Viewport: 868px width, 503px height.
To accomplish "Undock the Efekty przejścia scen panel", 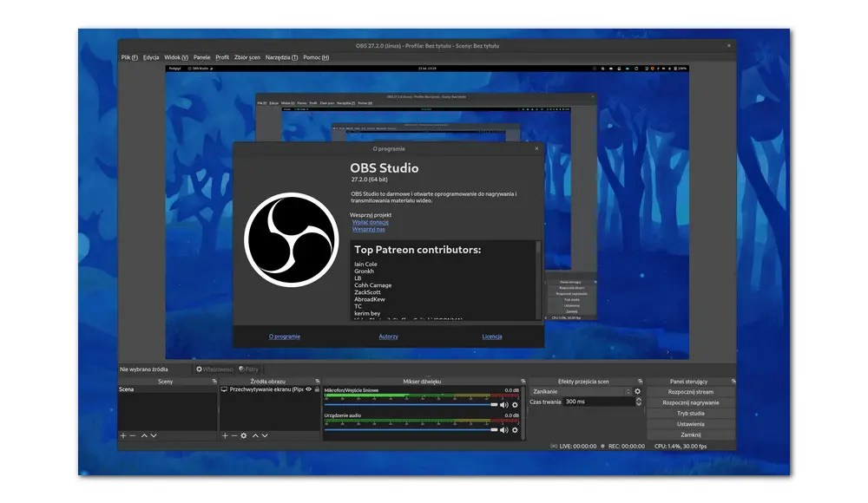I will pos(640,382).
